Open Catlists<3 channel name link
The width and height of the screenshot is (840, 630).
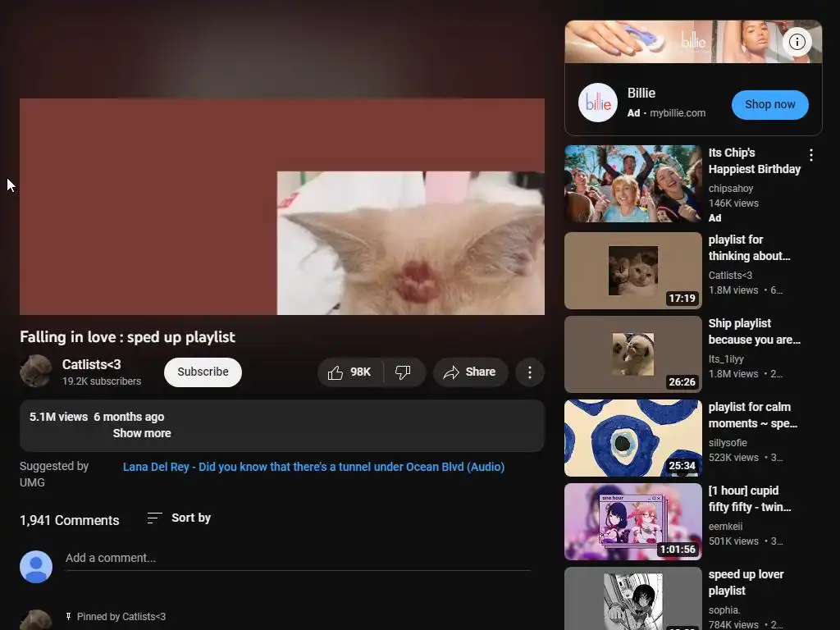point(92,364)
